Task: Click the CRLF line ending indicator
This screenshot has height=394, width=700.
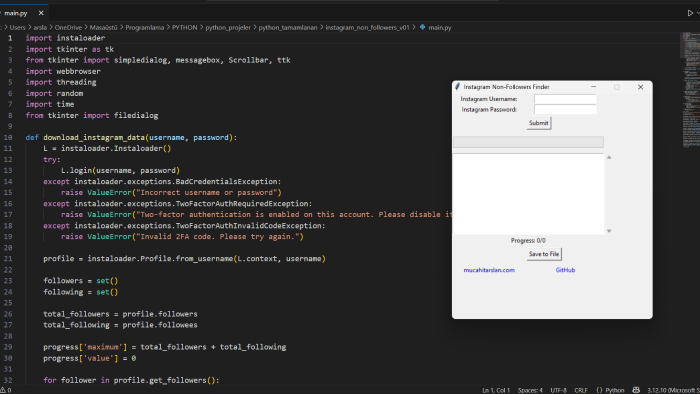Action: point(581,390)
